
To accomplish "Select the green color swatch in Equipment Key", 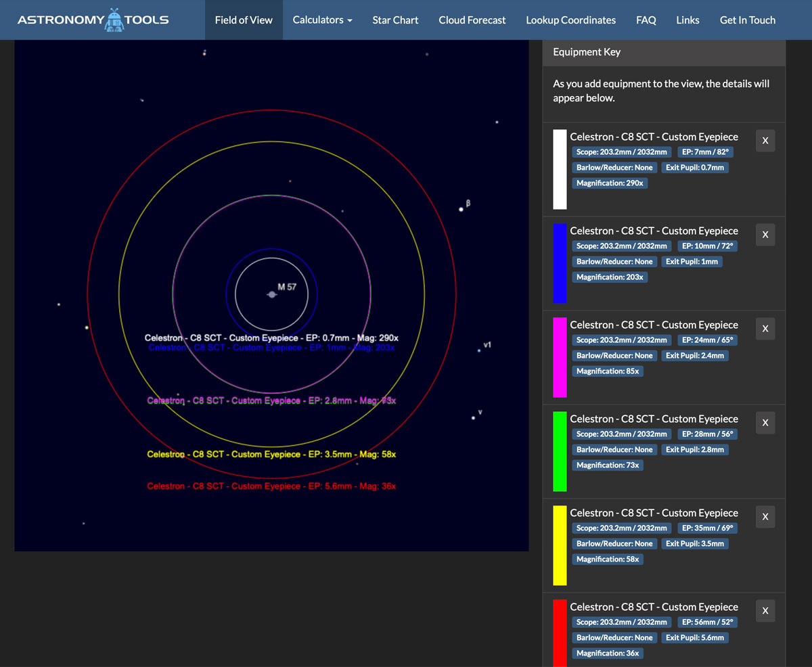I will click(x=560, y=451).
